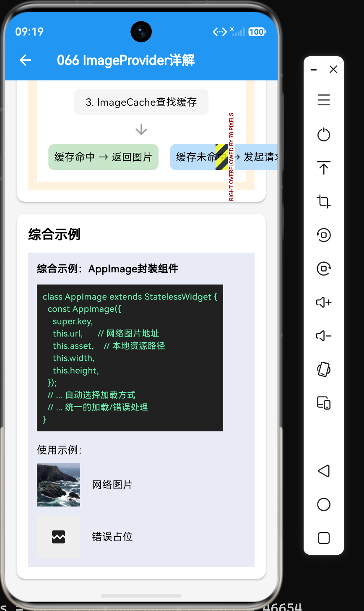This screenshot has width=364, height=611.
Task: Take a screenshot with the crop icon
Action: pyautogui.click(x=324, y=201)
